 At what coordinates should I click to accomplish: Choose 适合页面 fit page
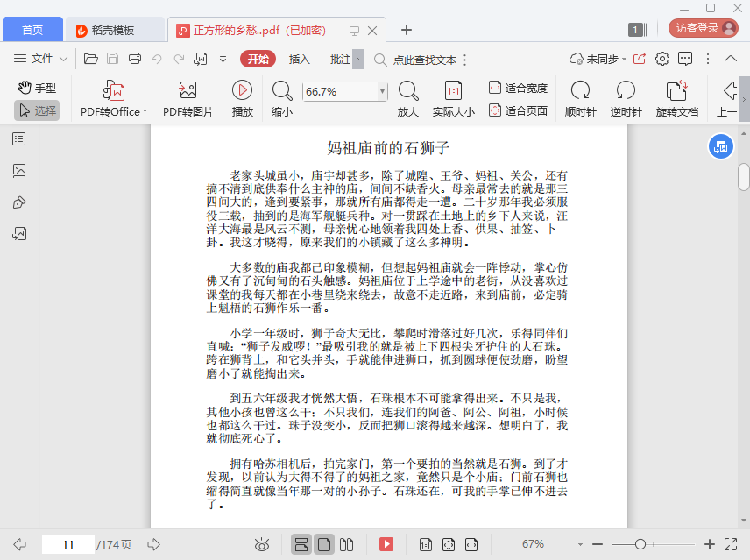point(518,110)
